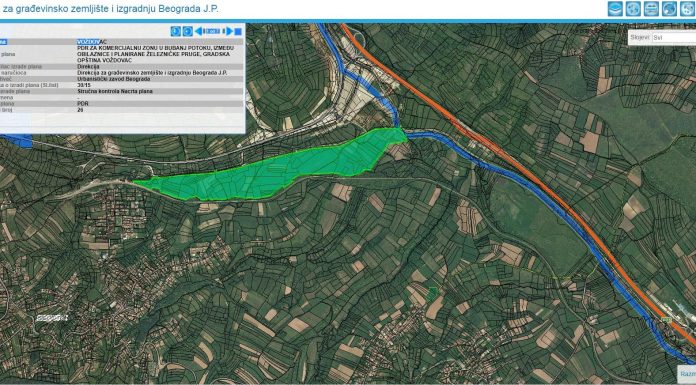Click the world map globe toolbar icon
This screenshot has width=696, height=385.
(x=633, y=9)
